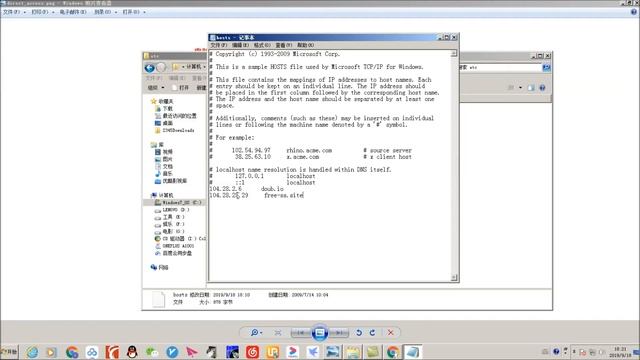Select 最近访问的位置 in the Explorer tree
Screen dimensions: 640x360
[176, 116]
